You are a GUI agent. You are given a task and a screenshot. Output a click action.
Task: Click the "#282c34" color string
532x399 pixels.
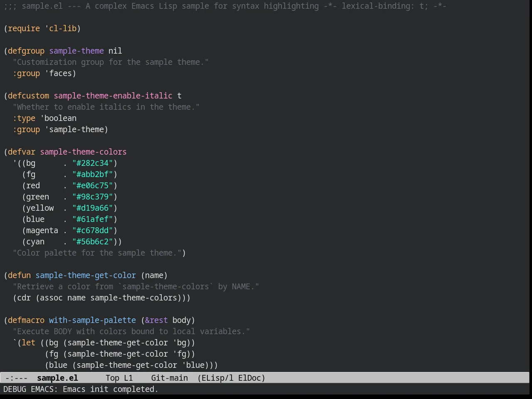93,163
